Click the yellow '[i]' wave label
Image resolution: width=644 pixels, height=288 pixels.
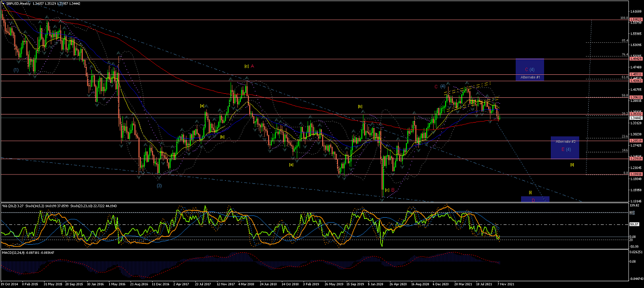[530, 192]
